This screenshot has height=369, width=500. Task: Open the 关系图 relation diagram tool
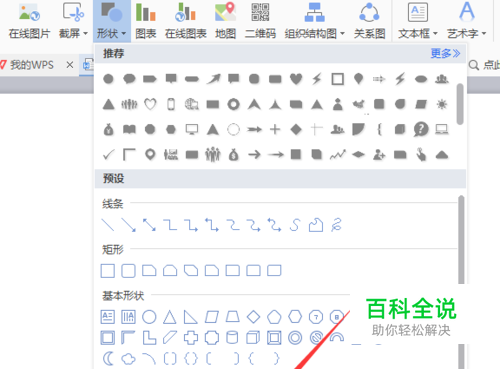pyautogui.click(x=369, y=21)
